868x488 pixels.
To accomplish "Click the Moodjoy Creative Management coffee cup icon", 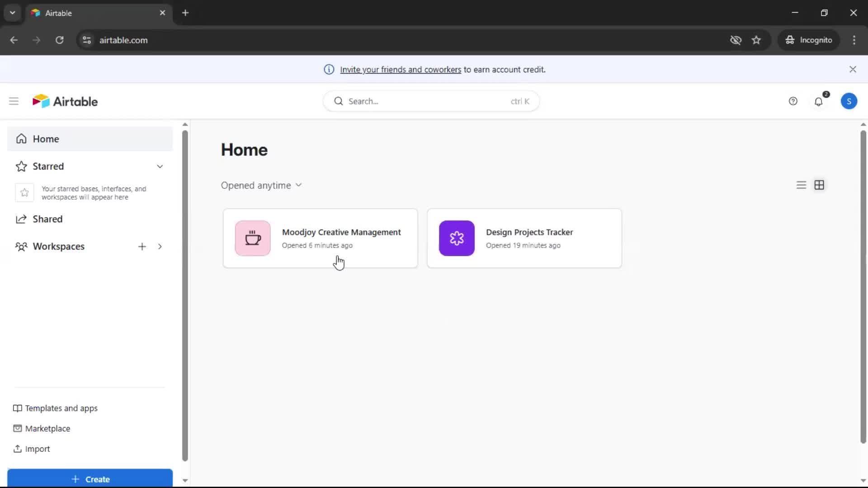I will (253, 238).
